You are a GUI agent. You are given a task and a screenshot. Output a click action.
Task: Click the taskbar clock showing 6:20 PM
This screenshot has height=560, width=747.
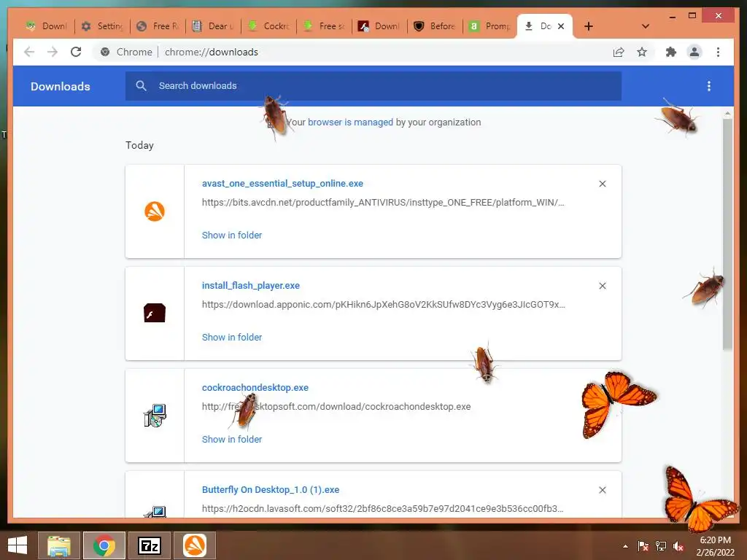(715, 546)
